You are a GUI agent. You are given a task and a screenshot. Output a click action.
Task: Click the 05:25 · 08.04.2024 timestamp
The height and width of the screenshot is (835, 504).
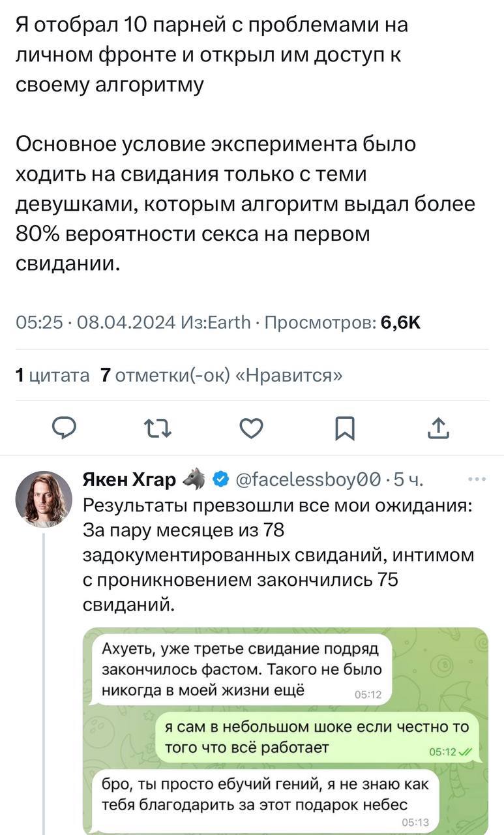(95, 322)
